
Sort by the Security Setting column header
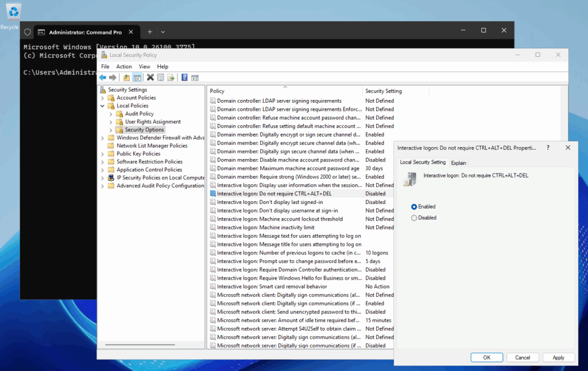[x=384, y=91]
